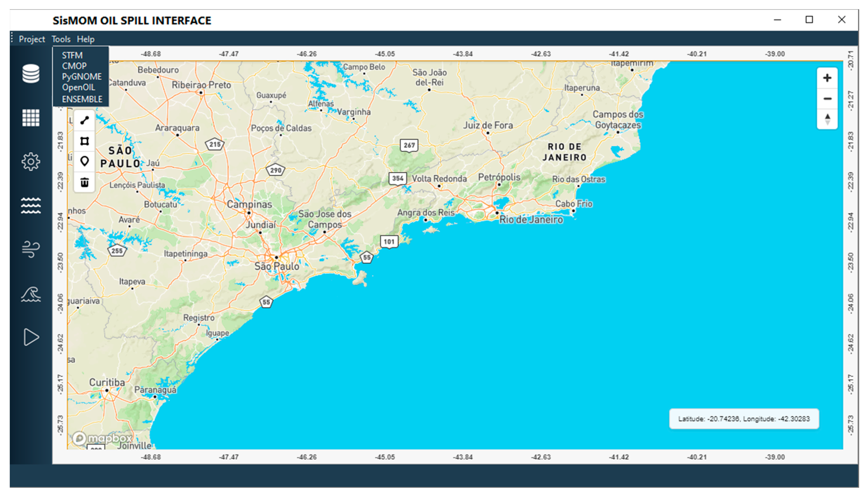
Task: Click the mapbox logo link
Action: 102,438
